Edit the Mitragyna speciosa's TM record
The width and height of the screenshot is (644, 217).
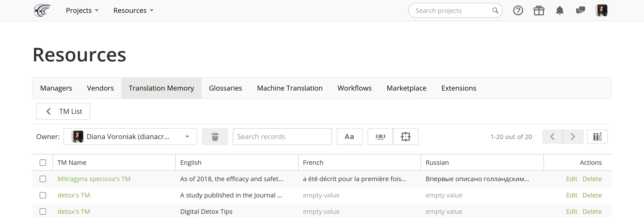pyautogui.click(x=571, y=179)
